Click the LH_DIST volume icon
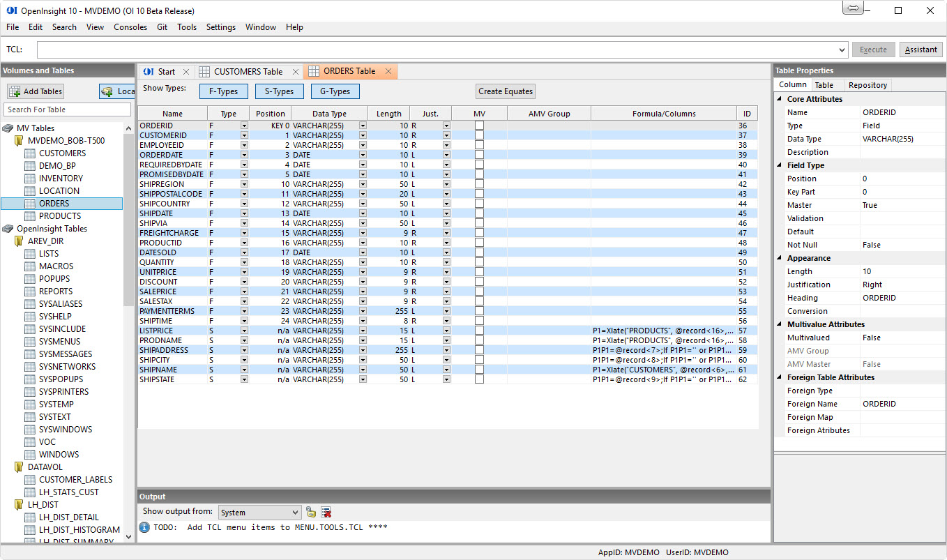 click(20, 505)
